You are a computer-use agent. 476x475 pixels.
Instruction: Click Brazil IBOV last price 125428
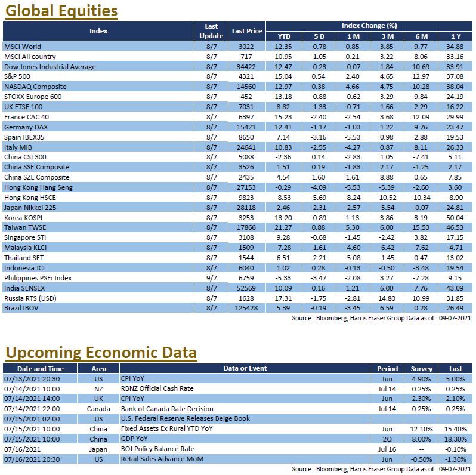(x=246, y=308)
